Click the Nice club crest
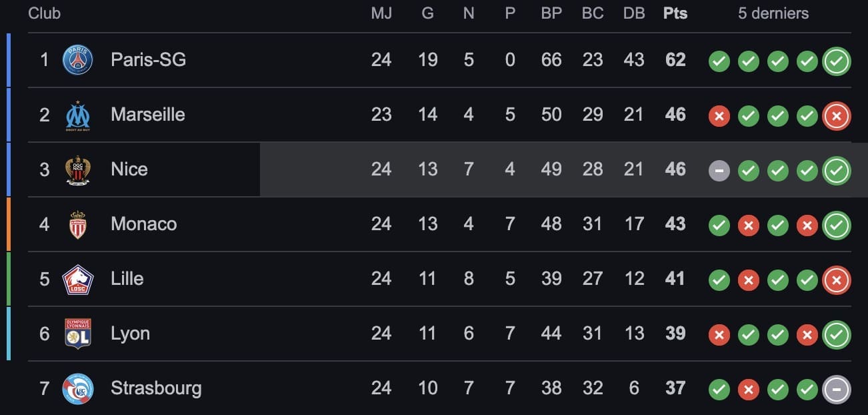Image resolution: width=868 pixels, height=415 pixels. click(x=78, y=169)
